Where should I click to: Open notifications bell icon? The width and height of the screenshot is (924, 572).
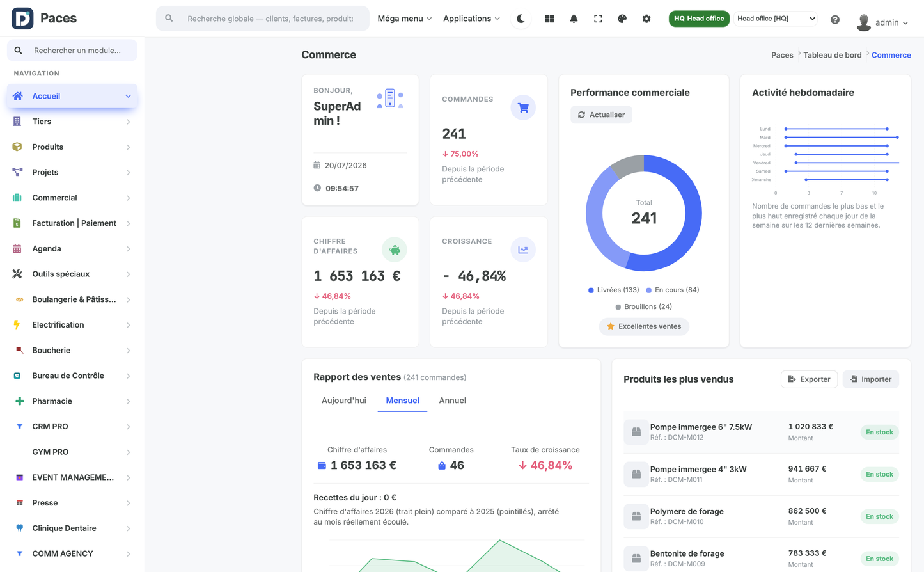point(574,19)
